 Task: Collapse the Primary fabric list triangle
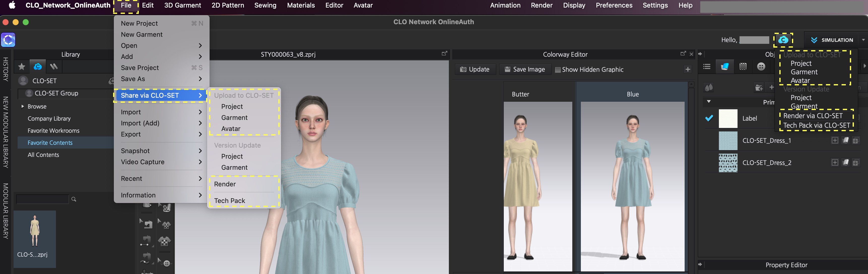pos(709,101)
